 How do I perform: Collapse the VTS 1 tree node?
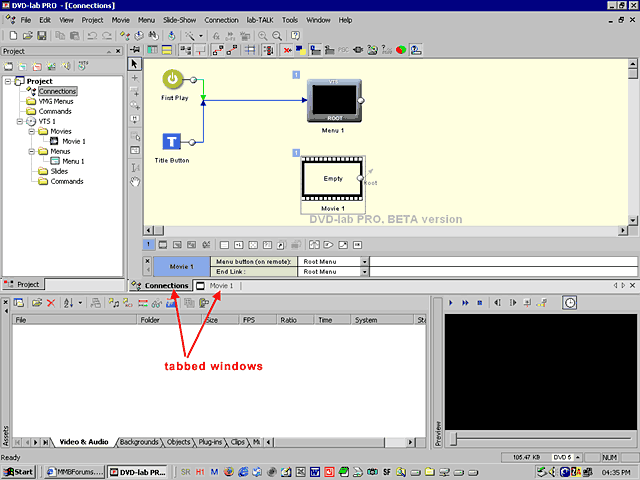(x=20, y=121)
